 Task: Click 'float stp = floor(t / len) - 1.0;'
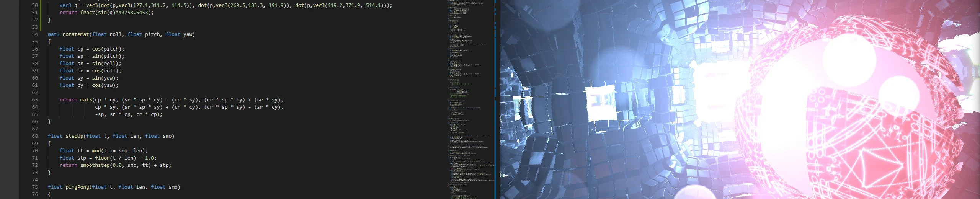coord(108,158)
